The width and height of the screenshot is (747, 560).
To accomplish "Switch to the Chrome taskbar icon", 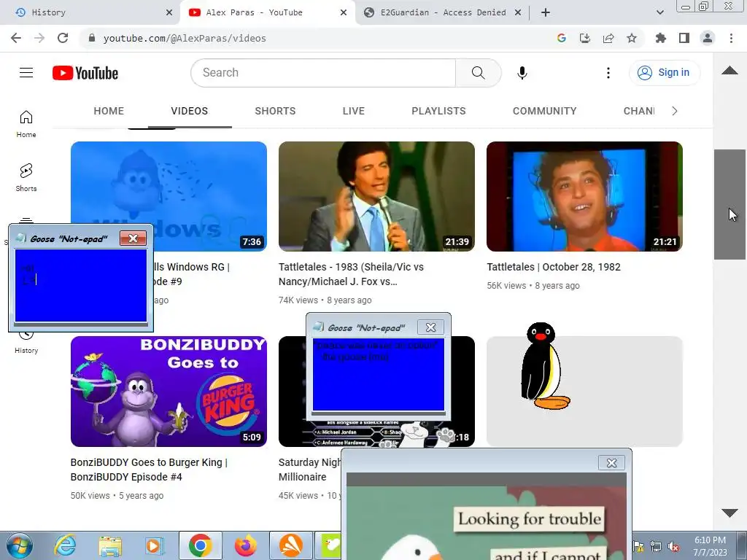I will click(x=200, y=545).
